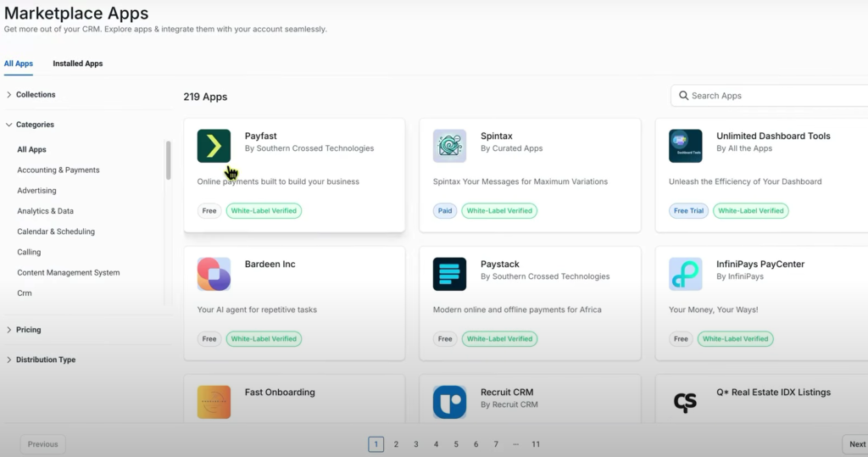This screenshot has width=868, height=457.
Task: Click "By InfiniPays" publisher text
Action: pos(739,276)
